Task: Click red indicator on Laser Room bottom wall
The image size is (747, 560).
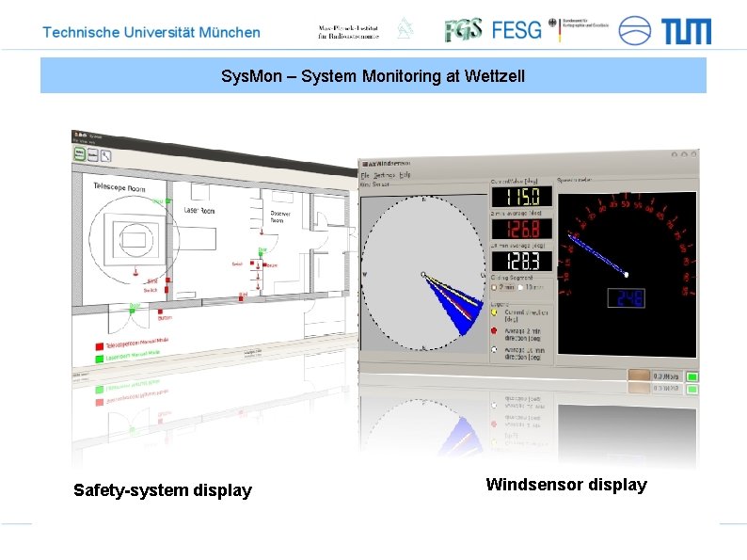Action: tap(242, 298)
